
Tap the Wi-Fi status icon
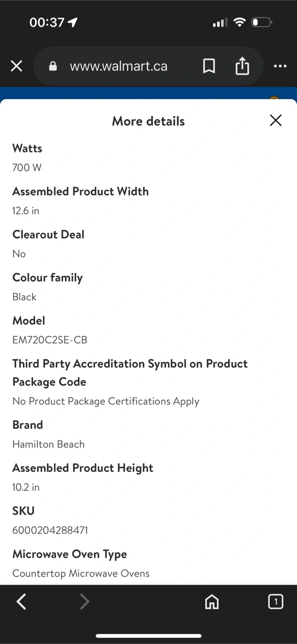click(x=240, y=22)
